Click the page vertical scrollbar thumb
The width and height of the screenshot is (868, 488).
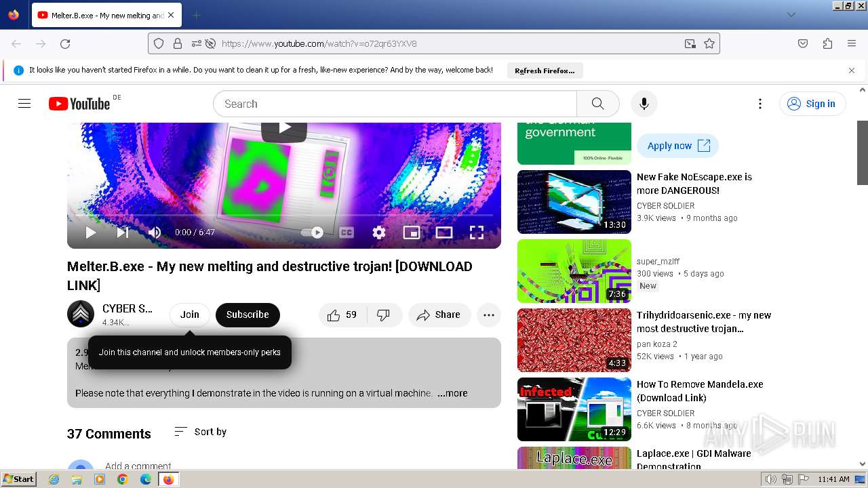(863, 152)
